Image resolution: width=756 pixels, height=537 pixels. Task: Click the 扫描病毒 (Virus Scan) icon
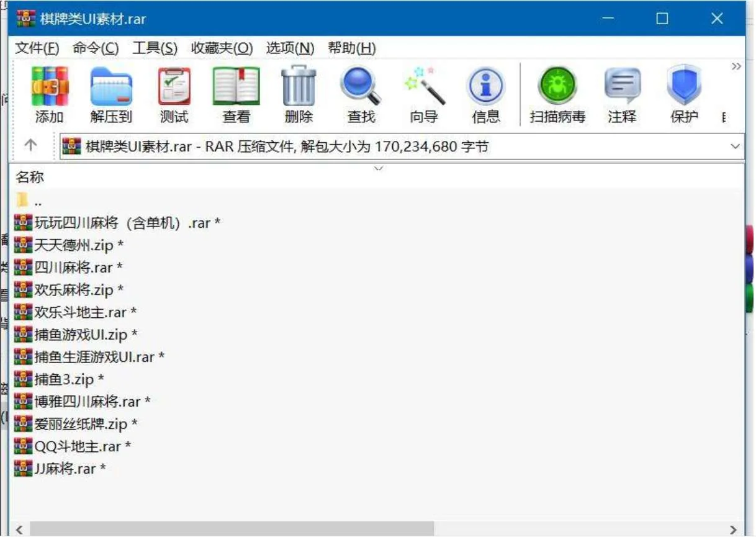point(557,87)
